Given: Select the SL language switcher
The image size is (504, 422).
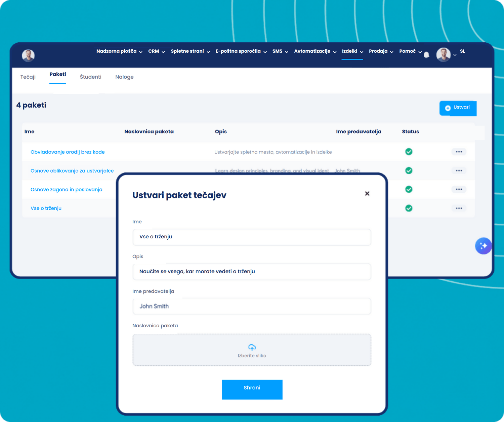Looking at the screenshot, I should pyautogui.click(x=462, y=51).
